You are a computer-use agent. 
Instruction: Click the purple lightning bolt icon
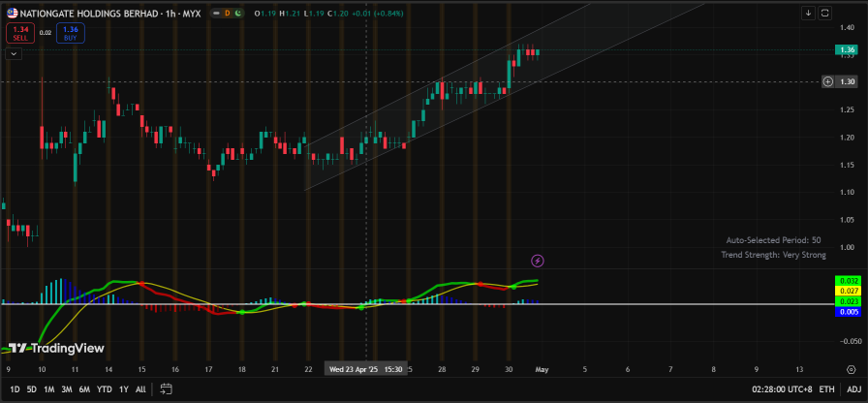(x=537, y=261)
